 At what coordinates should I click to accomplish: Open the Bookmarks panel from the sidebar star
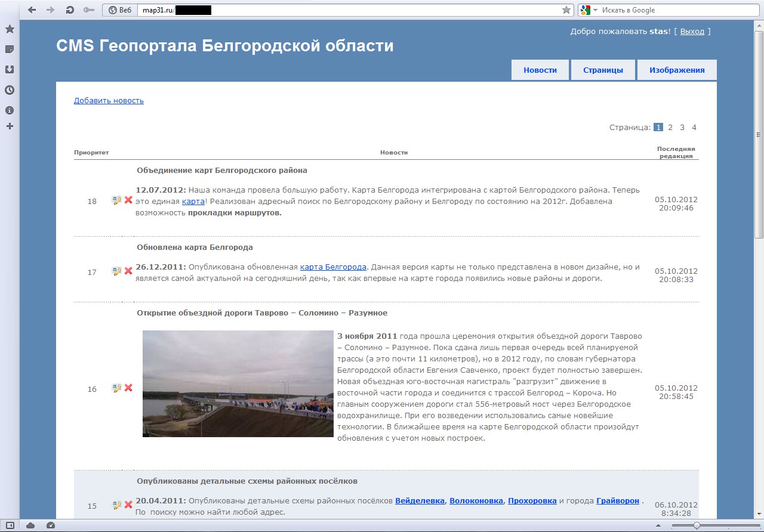click(10, 29)
